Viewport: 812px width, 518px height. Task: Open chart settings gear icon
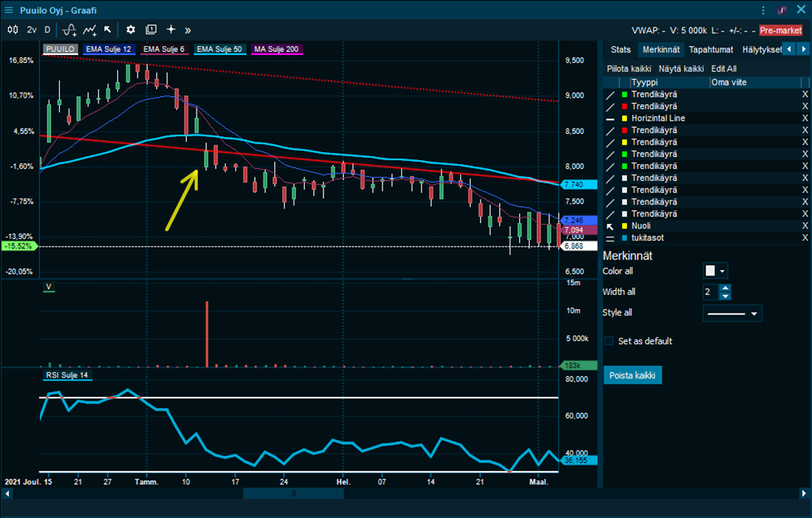(x=130, y=30)
